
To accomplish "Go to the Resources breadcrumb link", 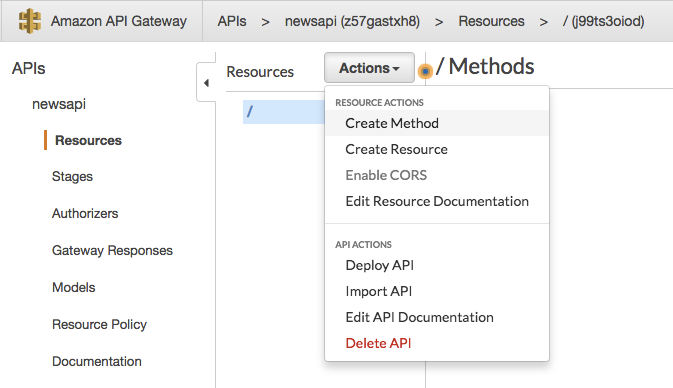I will (x=491, y=21).
